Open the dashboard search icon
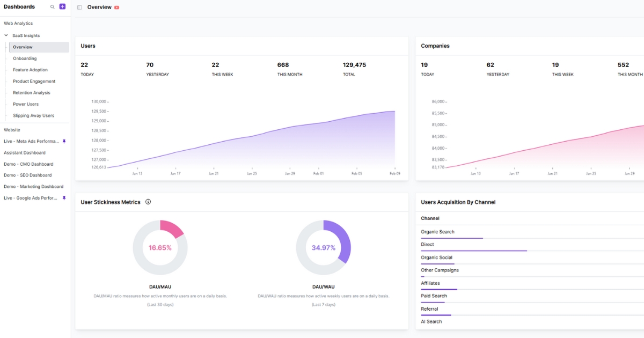This screenshot has width=644, height=338. point(52,6)
